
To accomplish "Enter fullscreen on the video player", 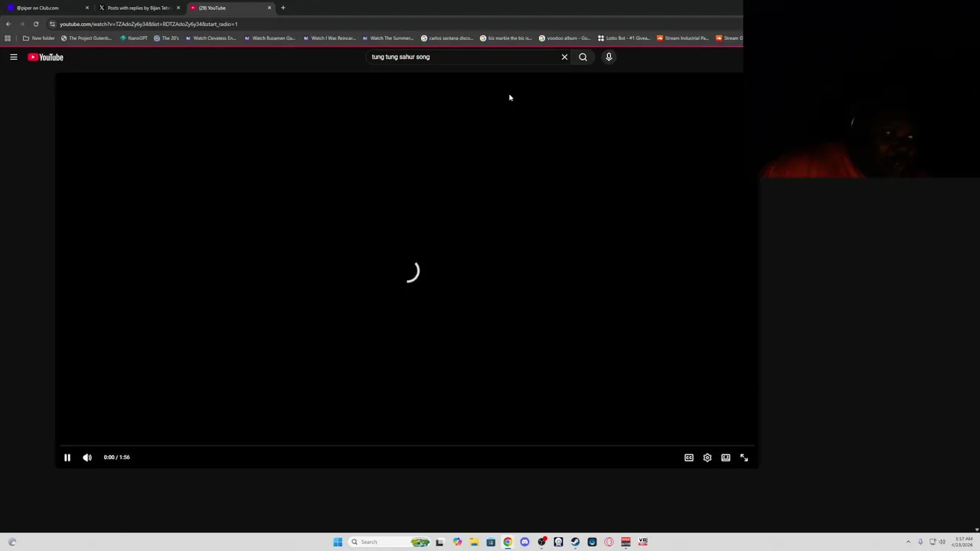I will click(x=744, y=458).
